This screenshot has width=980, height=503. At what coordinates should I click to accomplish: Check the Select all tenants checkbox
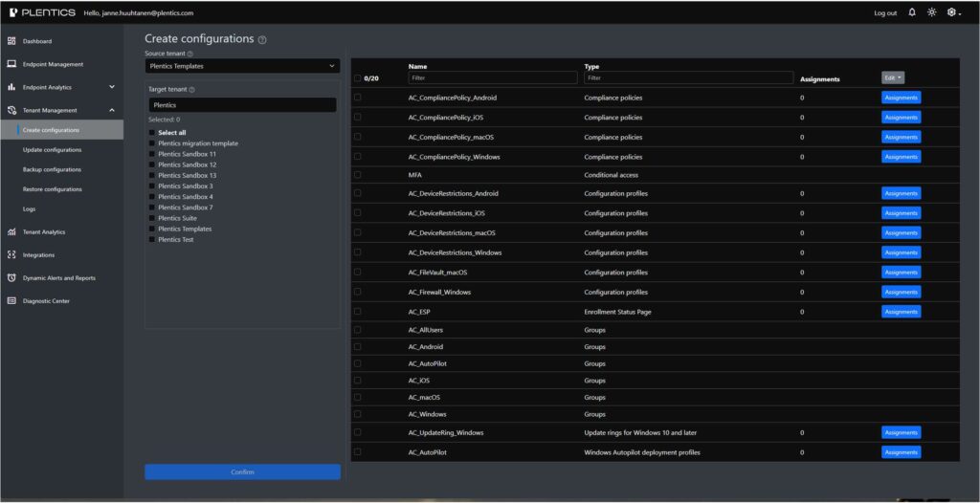click(152, 133)
